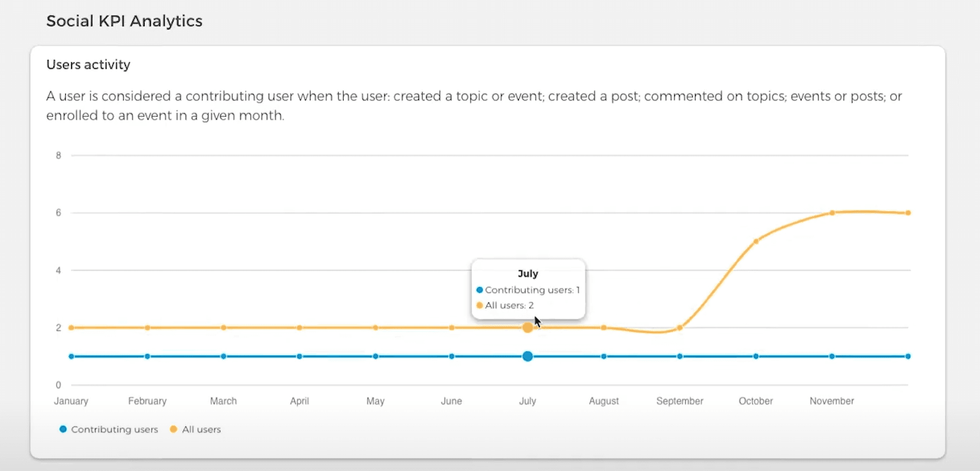This screenshot has height=471, width=980.
Task: Select the October point on orange line
Action: 756,241
